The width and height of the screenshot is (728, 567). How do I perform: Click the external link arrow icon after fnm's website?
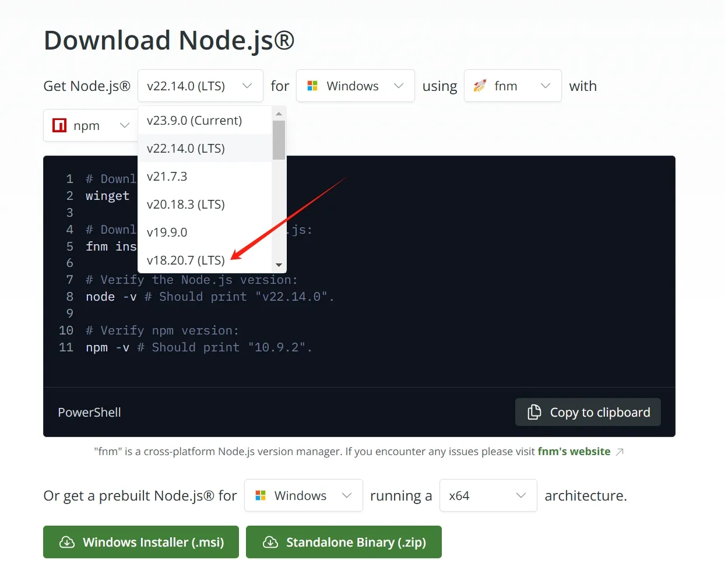pos(620,452)
